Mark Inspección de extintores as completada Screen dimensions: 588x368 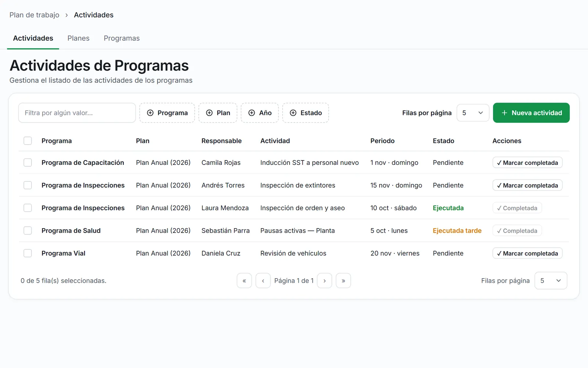tap(527, 185)
